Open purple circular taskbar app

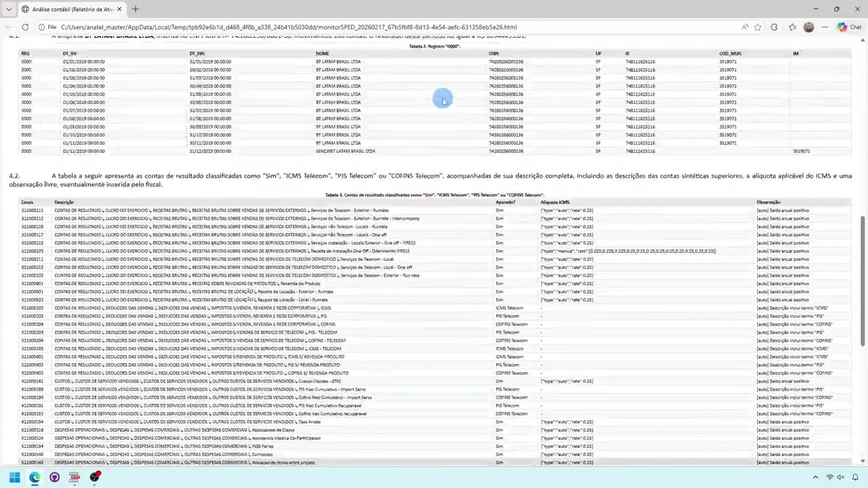click(55, 477)
